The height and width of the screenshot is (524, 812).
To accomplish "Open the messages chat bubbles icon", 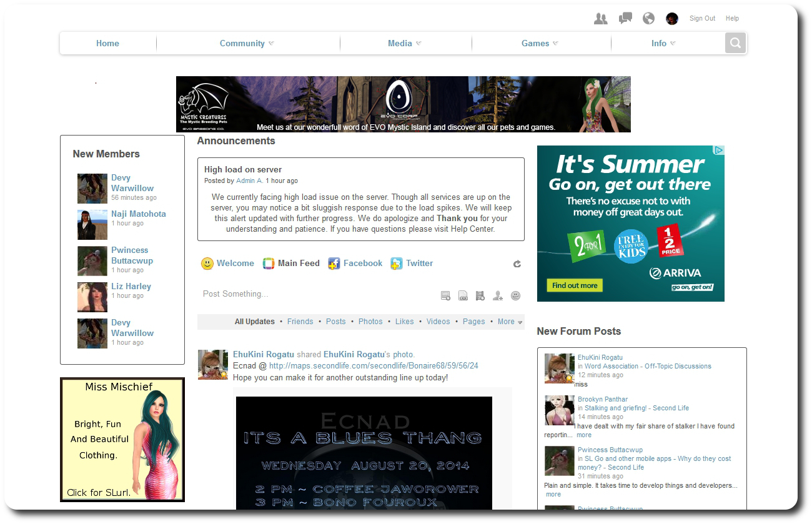I will (x=625, y=19).
